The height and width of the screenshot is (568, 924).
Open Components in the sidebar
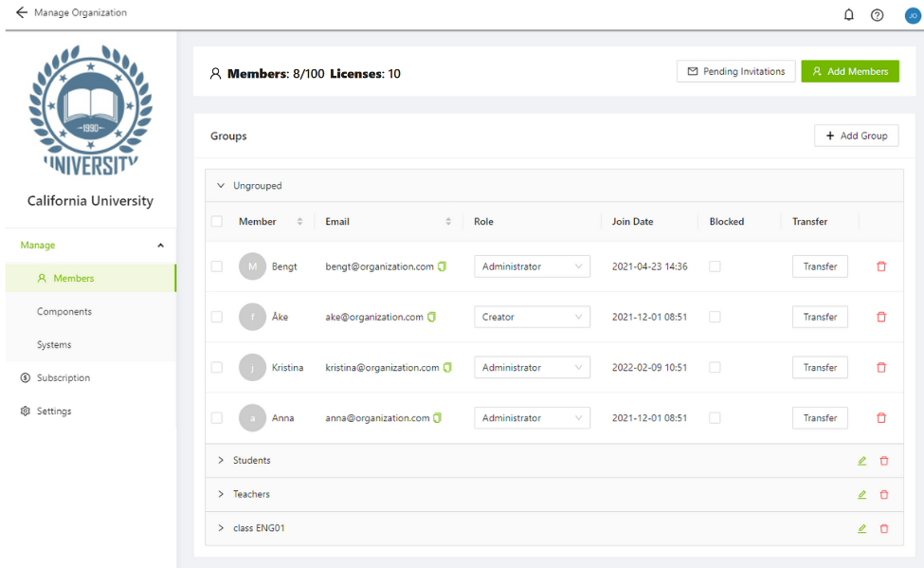click(x=64, y=311)
